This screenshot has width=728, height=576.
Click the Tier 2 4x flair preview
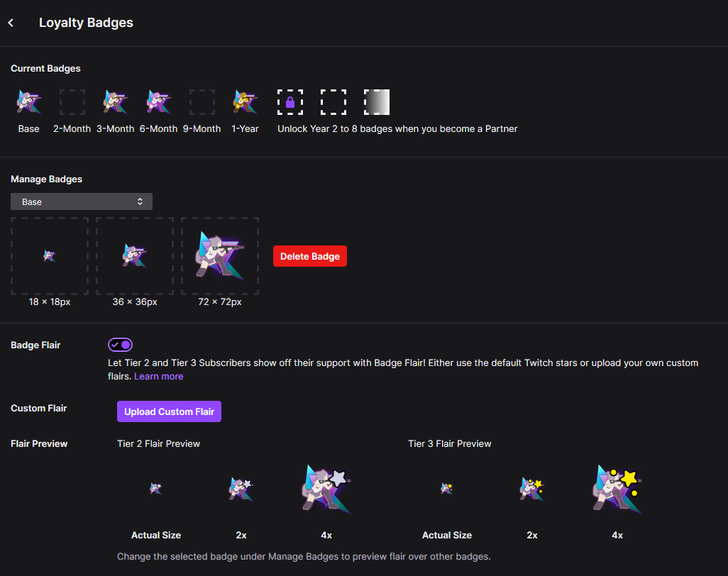tap(326, 489)
